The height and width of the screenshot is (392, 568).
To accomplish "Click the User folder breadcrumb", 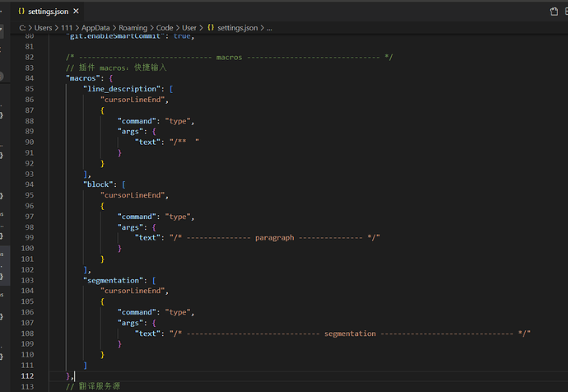I will coord(189,27).
